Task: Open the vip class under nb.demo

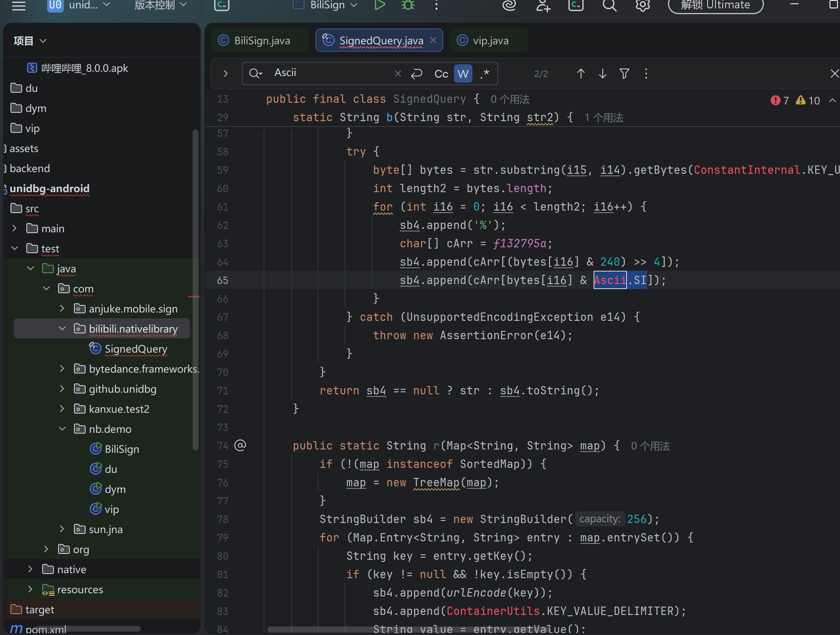Action: coord(104,509)
